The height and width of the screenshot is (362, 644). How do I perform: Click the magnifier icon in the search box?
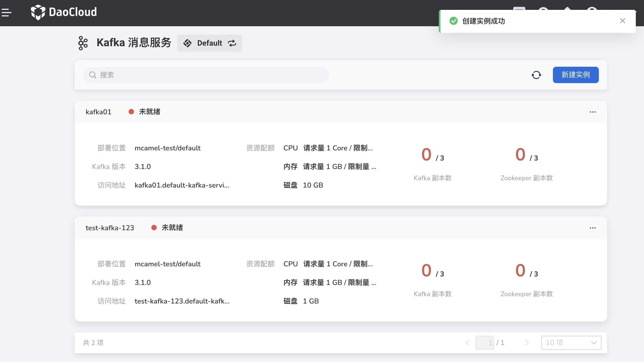point(93,75)
